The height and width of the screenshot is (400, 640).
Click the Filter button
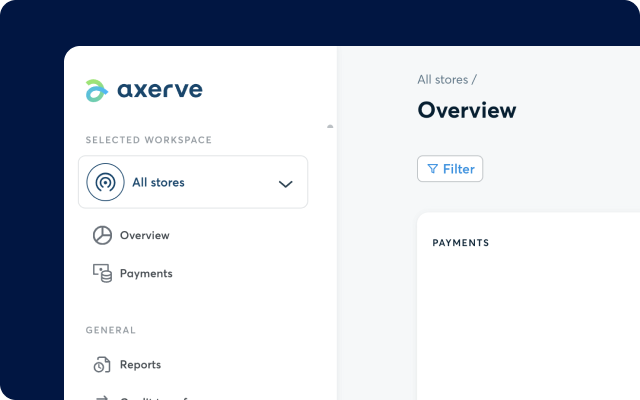click(x=450, y=169)
